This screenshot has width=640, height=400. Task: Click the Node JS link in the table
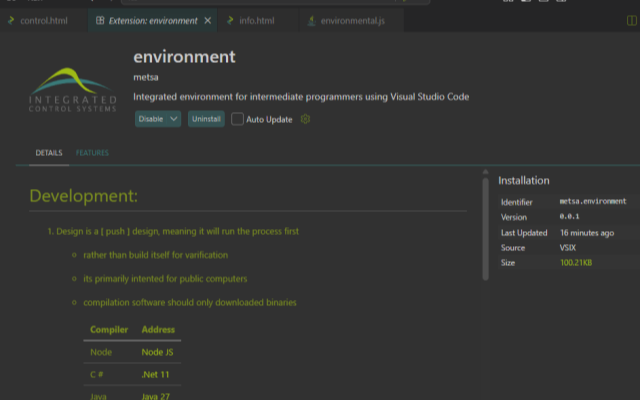pyautogui.click(x=157, y=352)
